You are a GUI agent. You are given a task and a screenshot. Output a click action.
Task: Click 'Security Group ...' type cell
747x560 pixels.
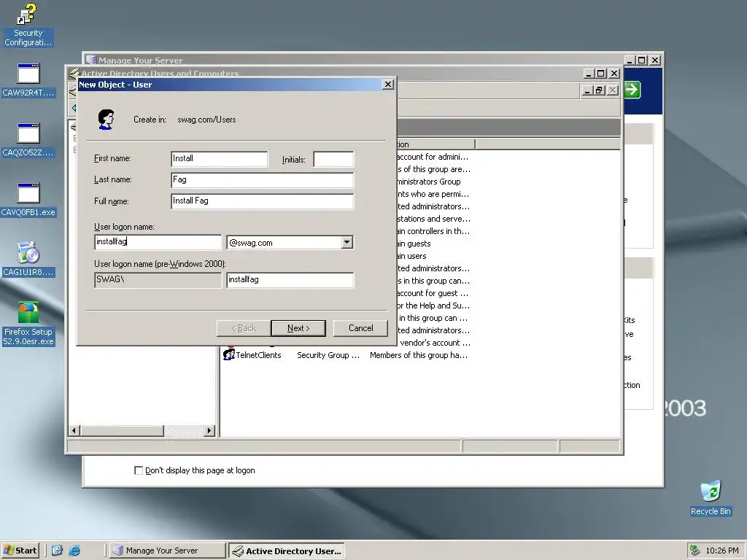click(328, 355)
